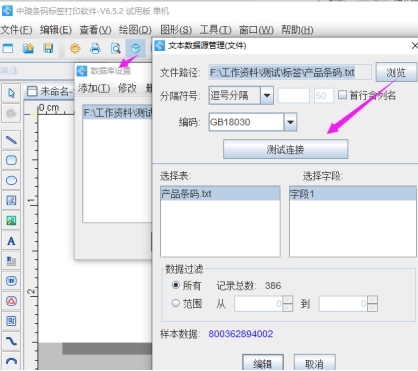Select the text tool labeled A
This screenshot has width=418, height=371.
coord(11,241)
